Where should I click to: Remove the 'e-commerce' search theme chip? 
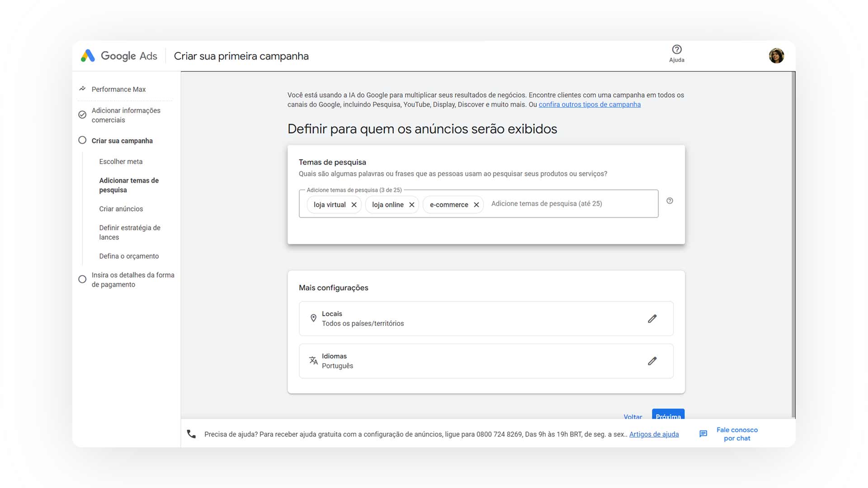click(x=476, y=205)
